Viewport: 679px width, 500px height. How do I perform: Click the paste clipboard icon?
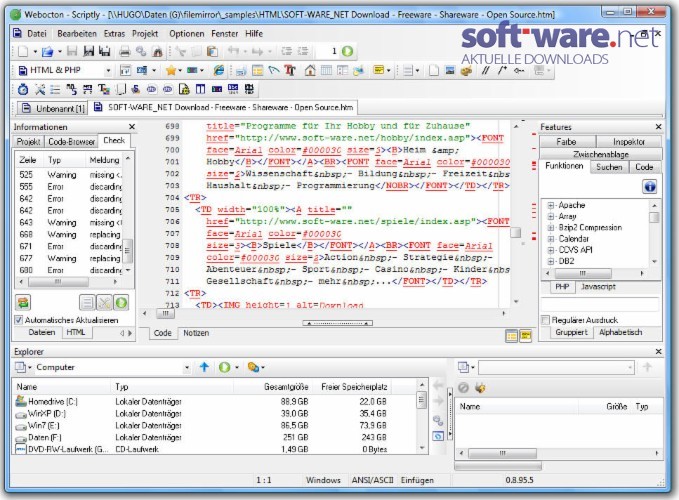[212, 52]
